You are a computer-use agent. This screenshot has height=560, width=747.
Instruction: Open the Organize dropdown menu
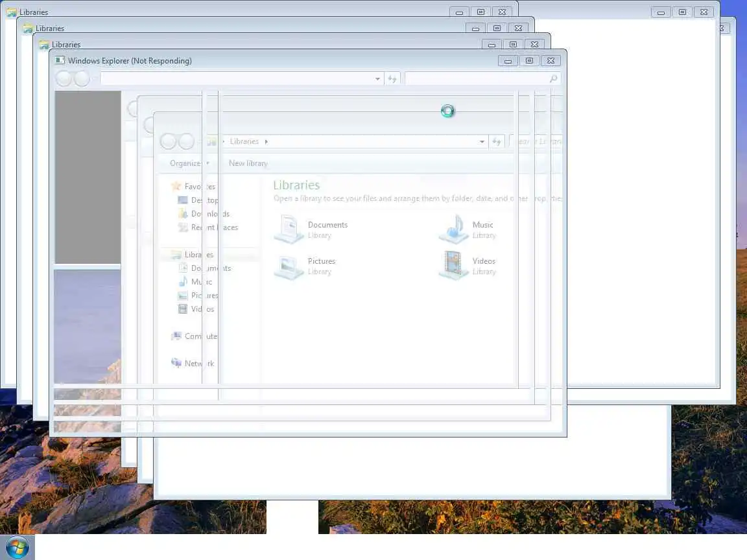pyautogui.click(x=189, y=163)
